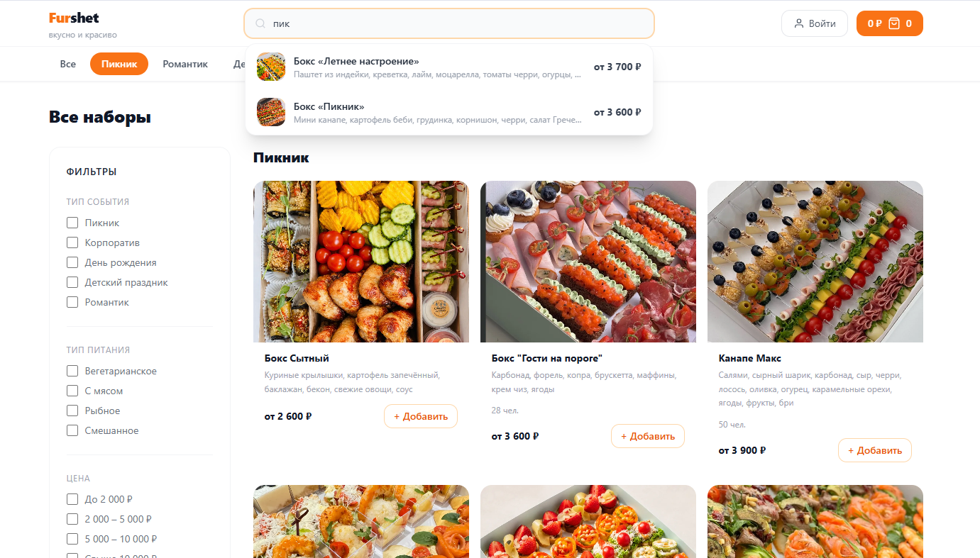The image size is (980, 558).
Task: Check the Вегетарианское food type
Action: click(72, 371)
